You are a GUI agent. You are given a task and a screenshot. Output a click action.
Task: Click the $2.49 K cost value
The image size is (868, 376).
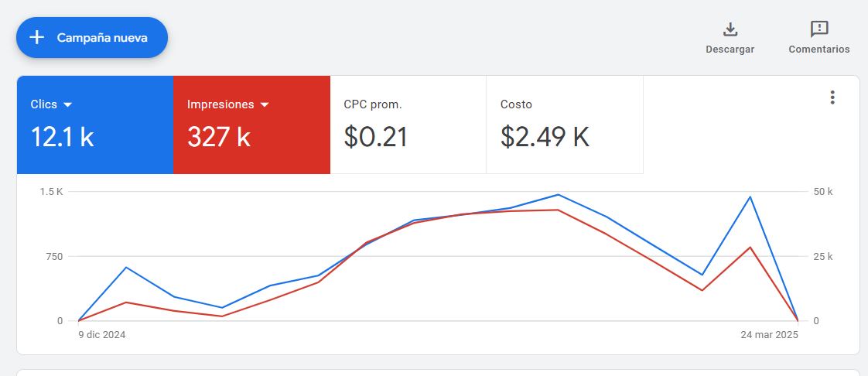(x=545, y=137)
